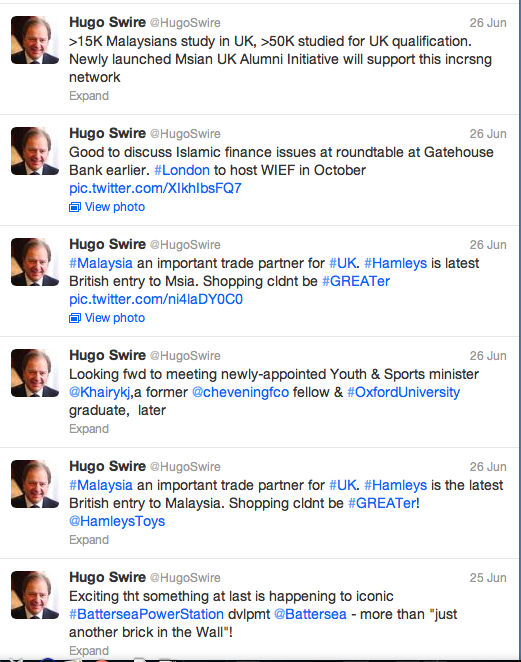This screenshot has width=521, height=662.
Task: Expand the Malaysians study in UK tweet
Action: [89, 96]
